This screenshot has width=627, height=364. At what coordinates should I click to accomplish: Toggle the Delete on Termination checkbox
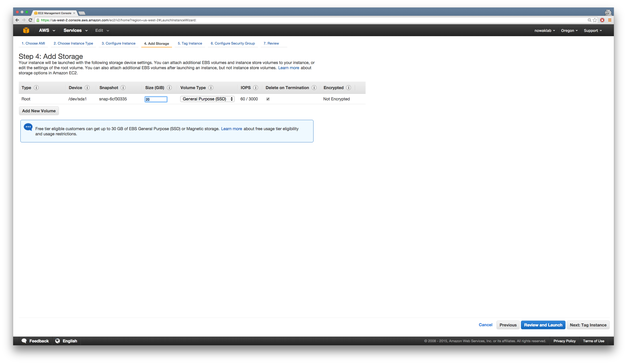point(268,99)
